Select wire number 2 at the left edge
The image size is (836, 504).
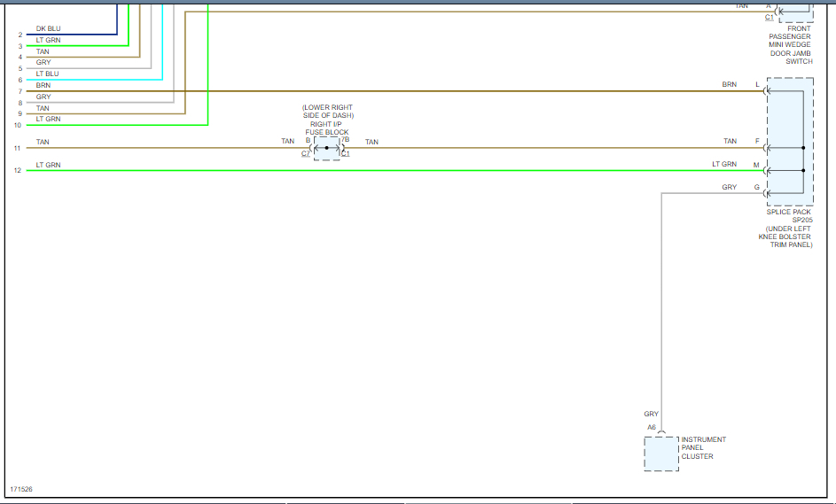pyautogui.click(x=20, y=35)
